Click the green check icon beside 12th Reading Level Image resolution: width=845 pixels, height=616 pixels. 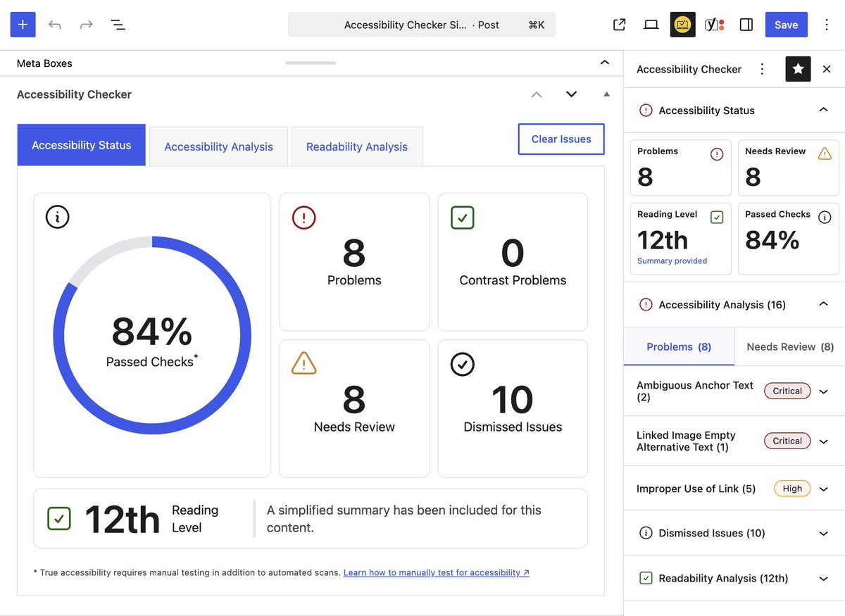59,519
